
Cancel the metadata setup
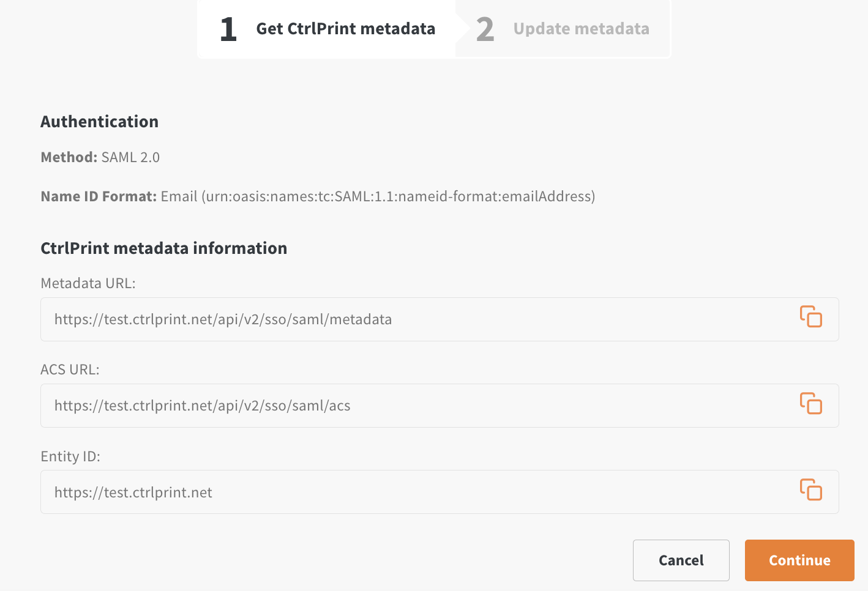click(x=681, y=560)
